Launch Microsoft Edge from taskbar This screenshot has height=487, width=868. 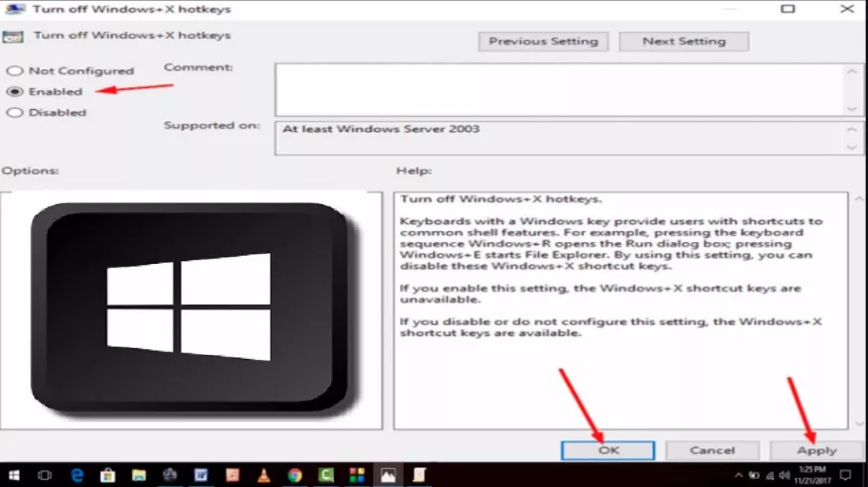[77, 475]
